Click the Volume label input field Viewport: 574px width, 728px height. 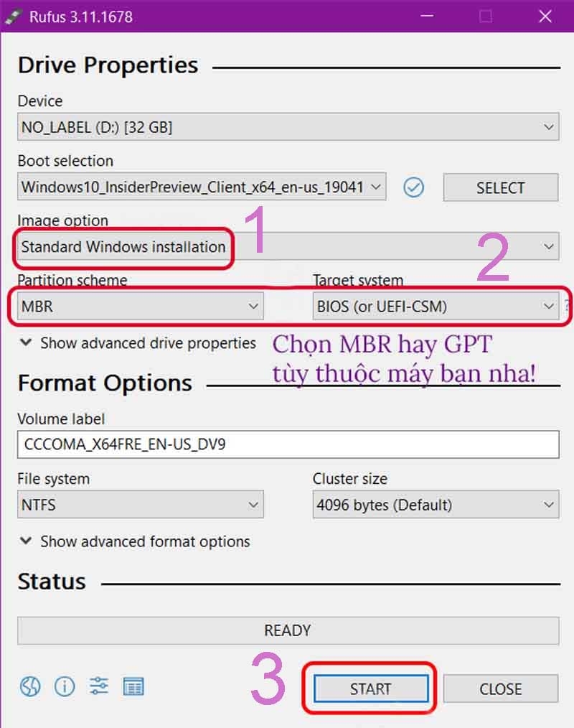(288, 444)
